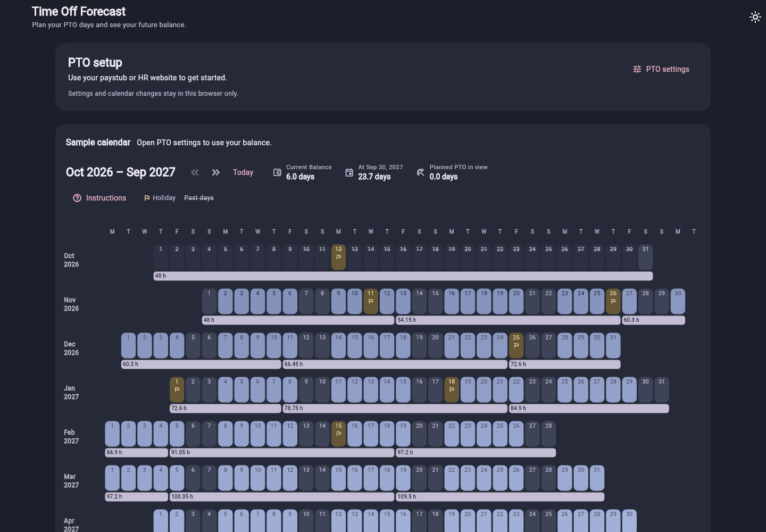The width and height of the screenshot is (766, 532).
Task: Toggle PTO on January 4
Action: click(225, 389)
